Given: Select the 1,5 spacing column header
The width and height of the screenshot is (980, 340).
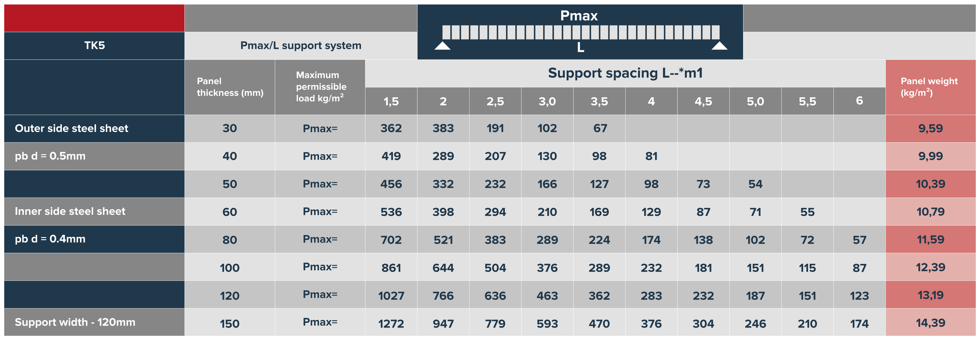Looking at the screenshot, I should pyautogui.click(x=391, y=101).
